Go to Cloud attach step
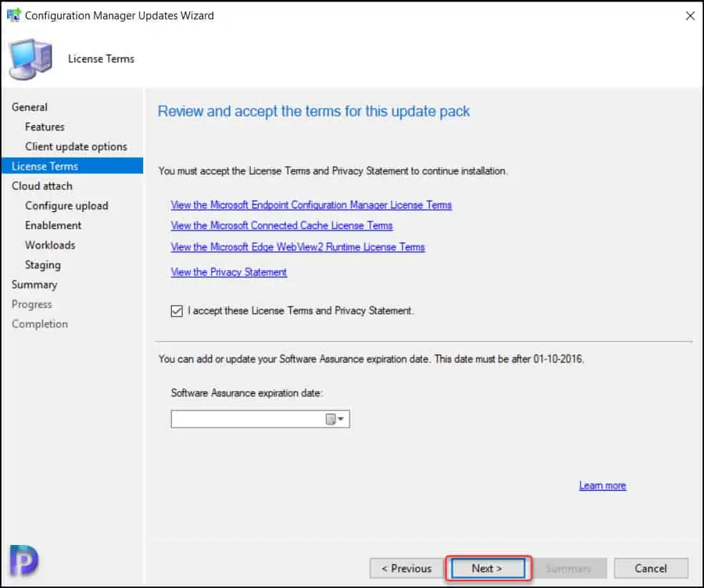The width and height of the screenshot is (704, 588). [42, 185]
